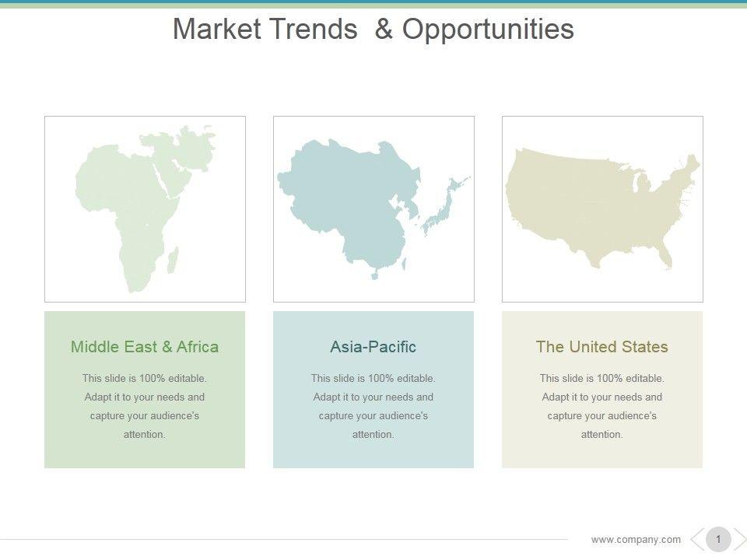Click the description text under Asia-Pacific
Screen dimensions: 747x560
(373, 406)
